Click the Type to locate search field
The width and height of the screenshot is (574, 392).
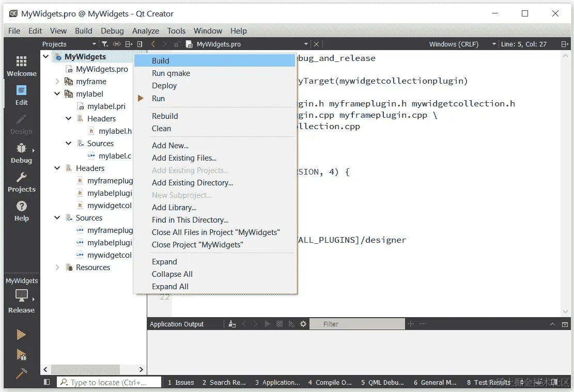click(x=109, y=382)
